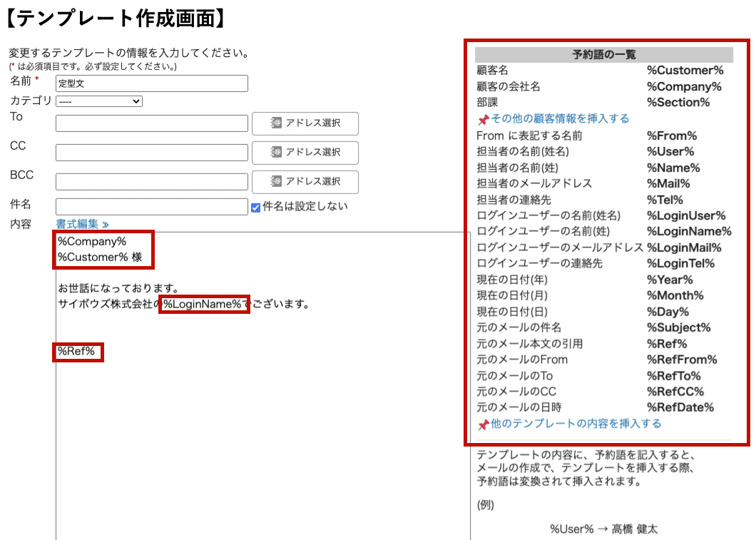Click the アドレス選択 button for BCC
This screenshot has width=756, height=540.
pyautogui.click(x=305, y=182)
